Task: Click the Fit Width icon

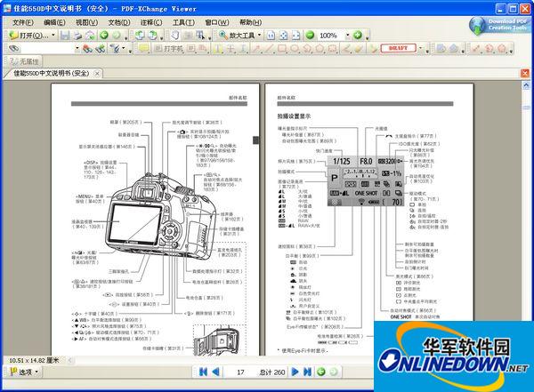Action: (x=296, y=35)
